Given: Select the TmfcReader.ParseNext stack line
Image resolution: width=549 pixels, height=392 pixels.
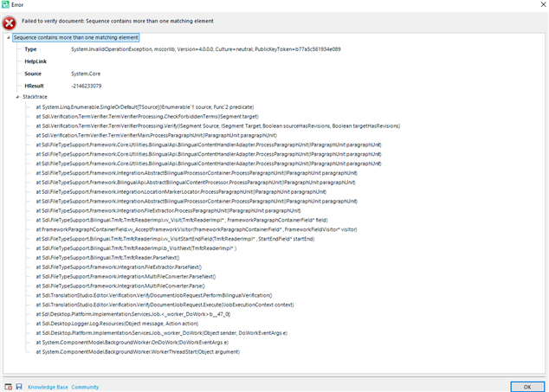Looking at the screenshot, I should (107, 258).
